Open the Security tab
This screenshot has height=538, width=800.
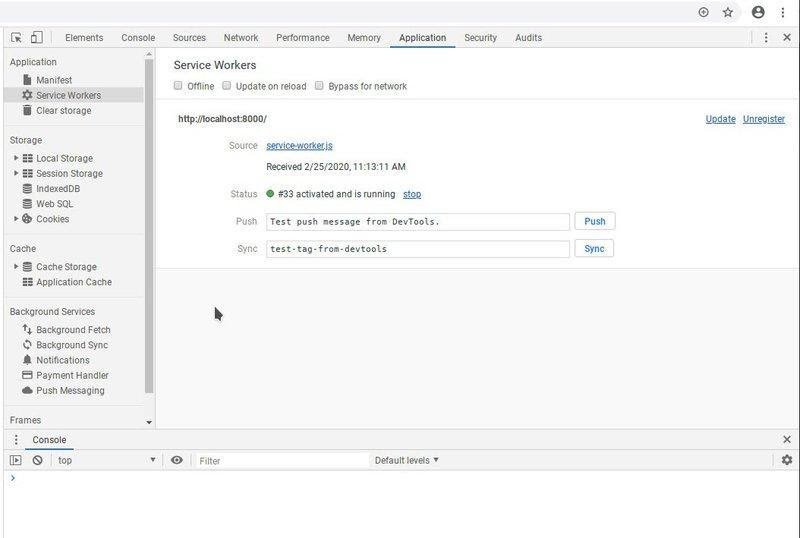pyautogui.click(x=480, y=38)
